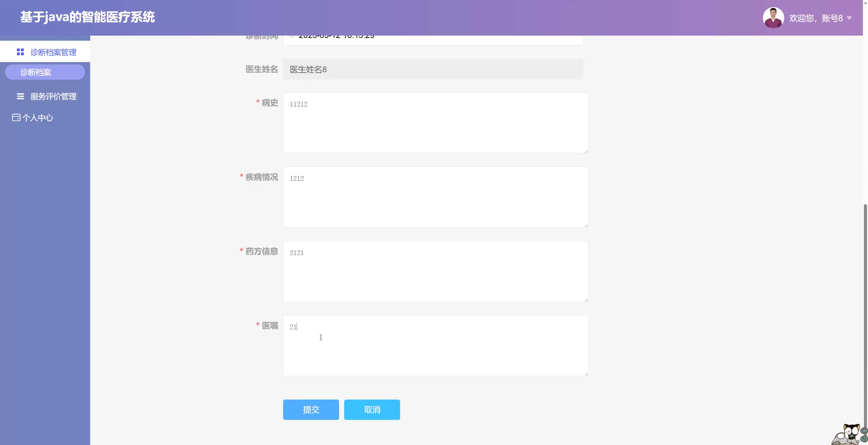The image size is (868, 445).
Task: Expand the 服务评价管理 menu section
Action: pos(53,96)
